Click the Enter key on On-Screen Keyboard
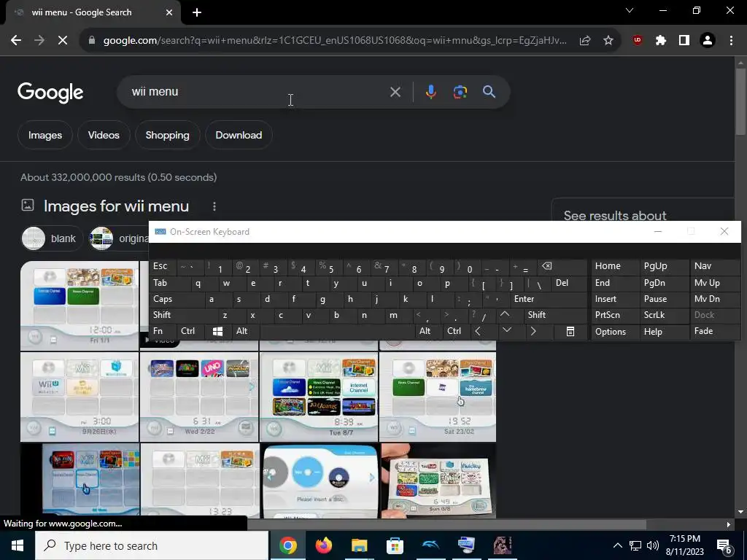Viewport: 747px width, 560px height. tap(549, 299)
